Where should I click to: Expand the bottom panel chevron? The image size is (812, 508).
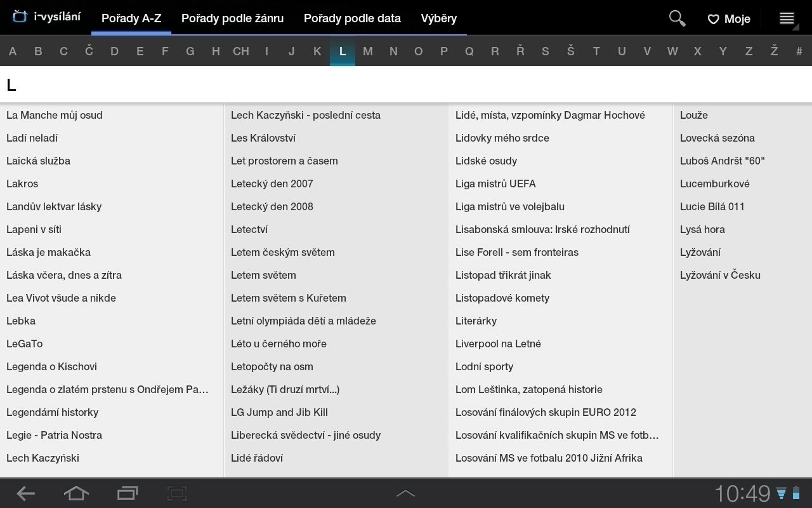(405, 493)
